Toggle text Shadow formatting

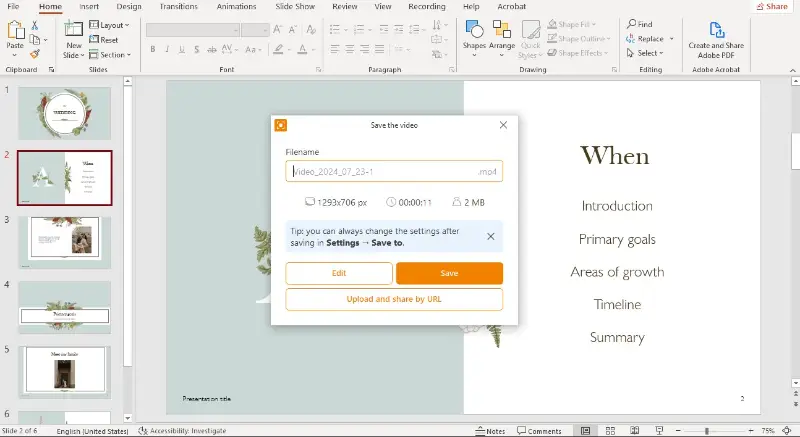click(196, 49)
